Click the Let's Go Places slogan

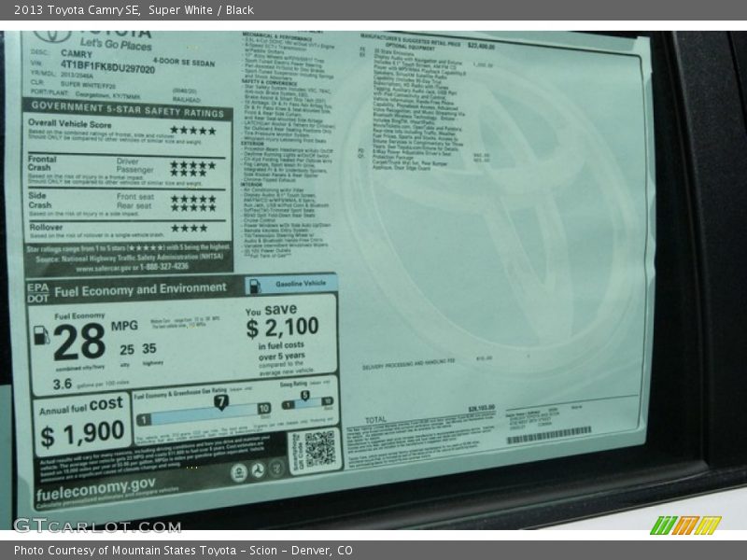tap(116, 44)
